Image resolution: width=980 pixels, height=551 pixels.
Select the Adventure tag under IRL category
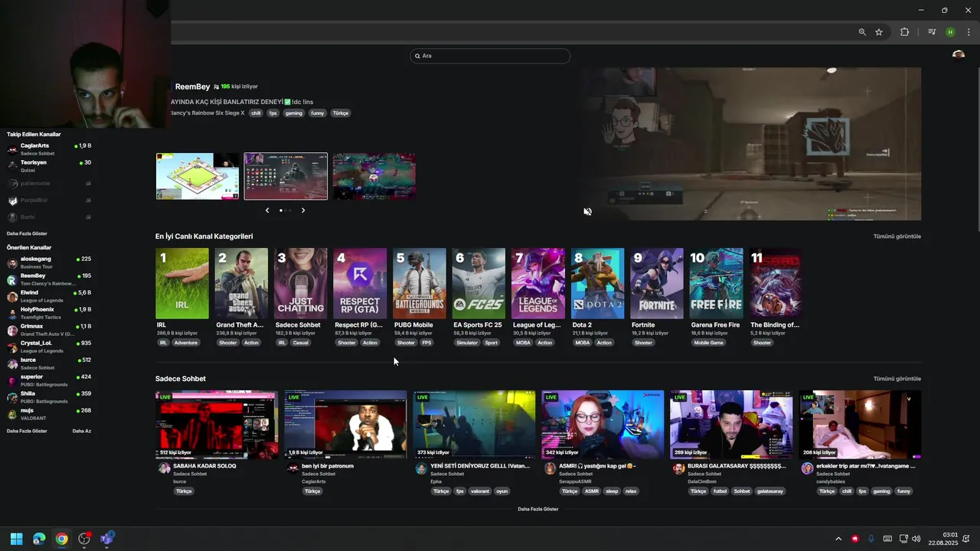186,343
